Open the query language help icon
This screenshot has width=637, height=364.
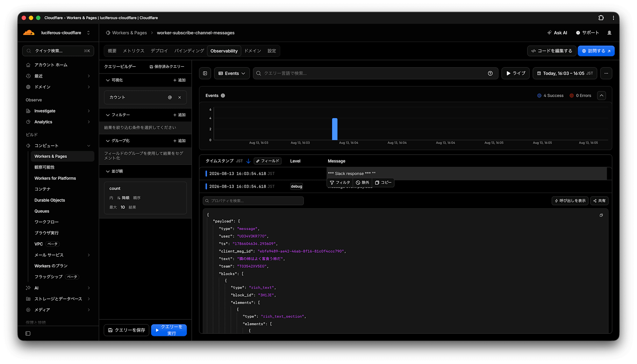click(x=490, y=73)
